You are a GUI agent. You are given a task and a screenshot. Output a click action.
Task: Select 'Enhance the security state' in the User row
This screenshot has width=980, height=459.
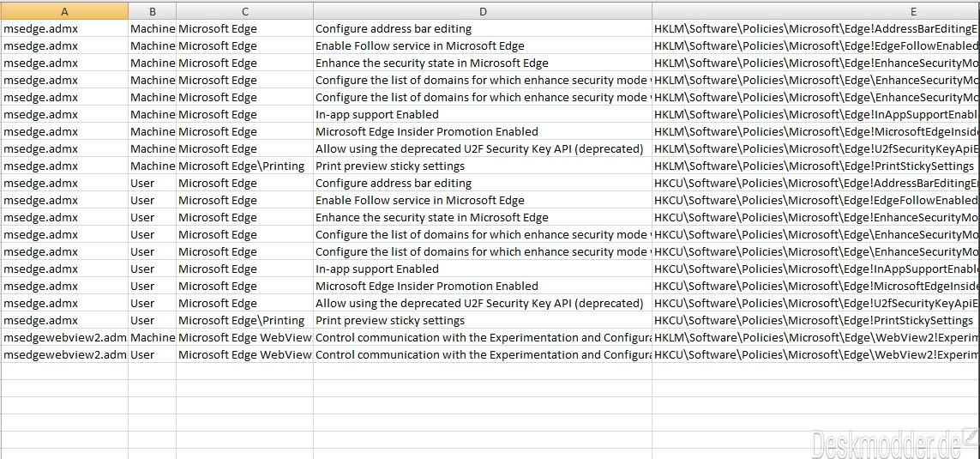483,218
